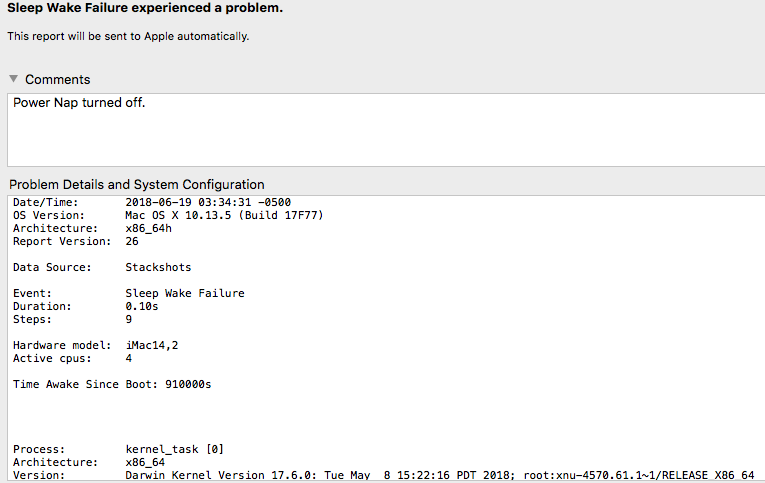Click the "sent to Apple automatically" notice
The height and width of the screenshot is (483, 765).
[128, 37]
